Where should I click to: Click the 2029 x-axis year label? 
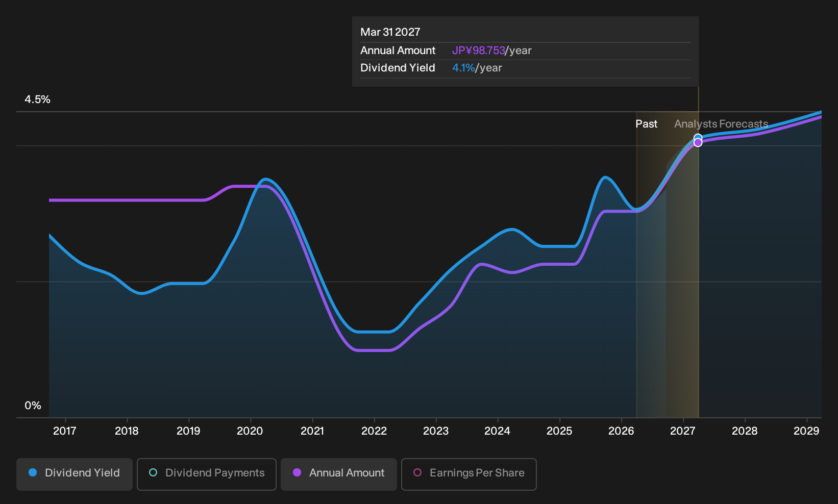click(x=806, y=431)
